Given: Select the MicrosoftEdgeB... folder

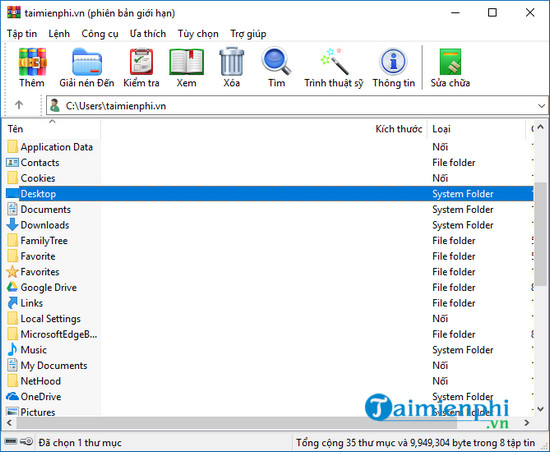Looking at the screenshot, I should 52,334.
